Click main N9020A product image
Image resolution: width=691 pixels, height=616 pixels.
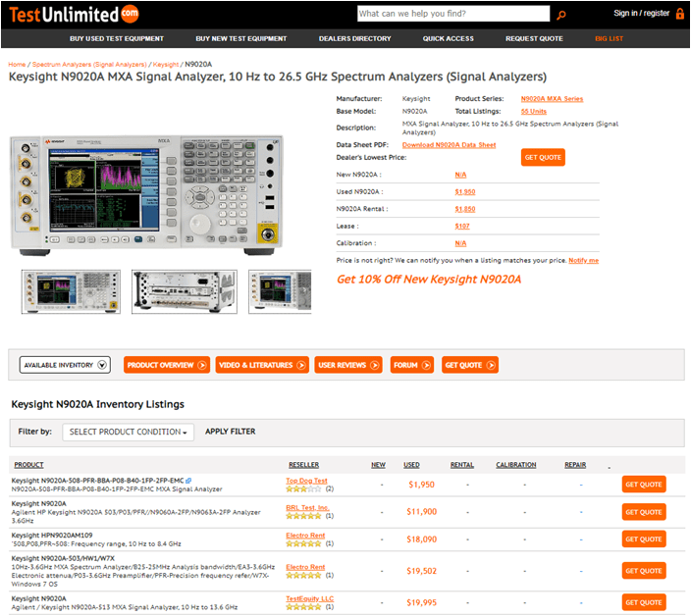(146, 195)
